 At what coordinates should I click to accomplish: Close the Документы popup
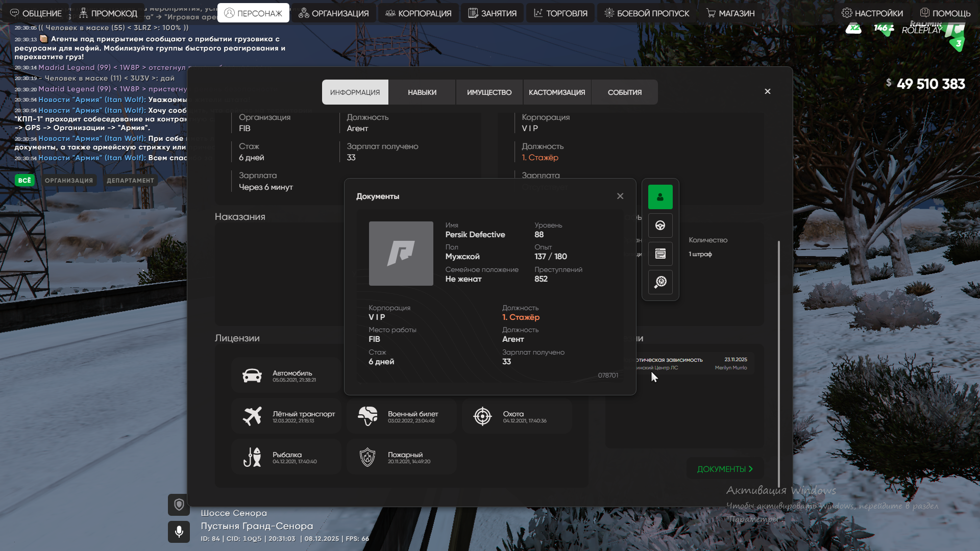coord(620,196)
